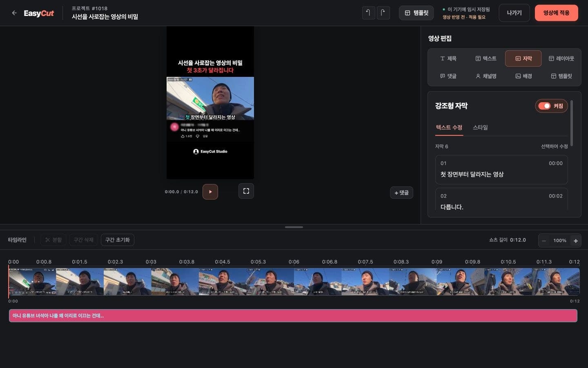Switch to the 레이아웃 tab
This screenshot has height=368, width=588.
click(x=561, y=58)
